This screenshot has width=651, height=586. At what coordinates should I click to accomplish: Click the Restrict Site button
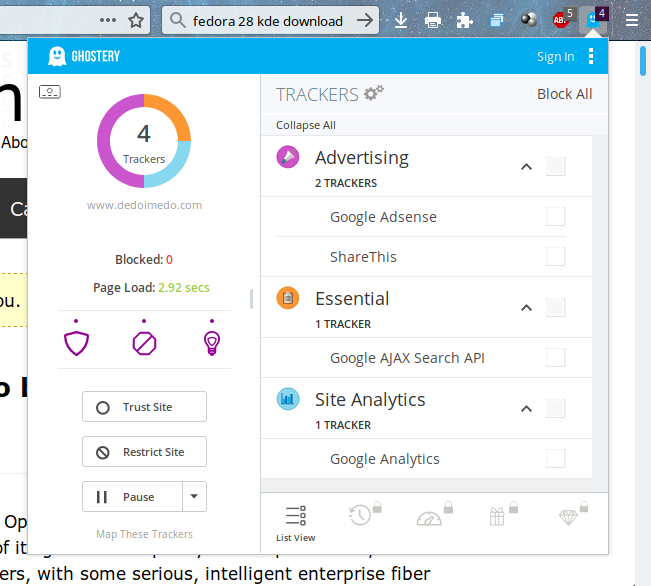[x=144, y=452]
